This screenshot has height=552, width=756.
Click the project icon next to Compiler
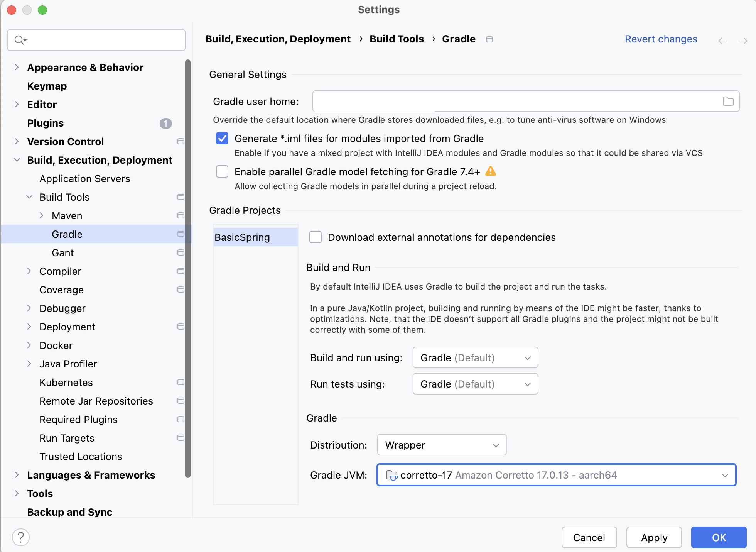[x=181, y=271]
